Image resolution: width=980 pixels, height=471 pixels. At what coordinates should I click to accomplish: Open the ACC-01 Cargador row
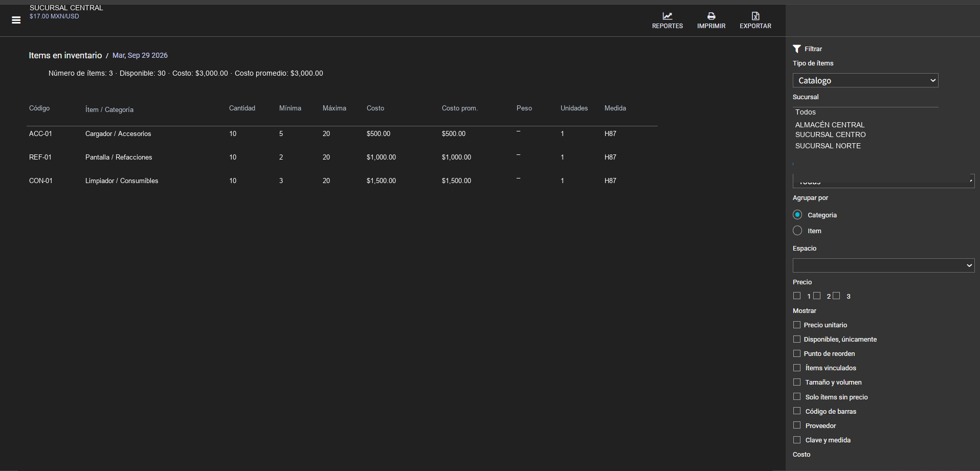342,133
